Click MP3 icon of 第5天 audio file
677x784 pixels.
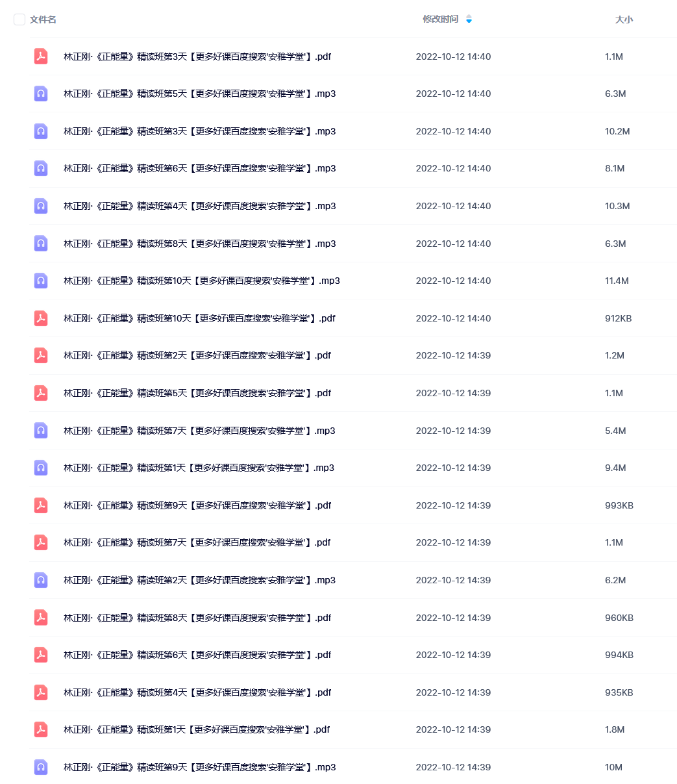pos(41,94)
